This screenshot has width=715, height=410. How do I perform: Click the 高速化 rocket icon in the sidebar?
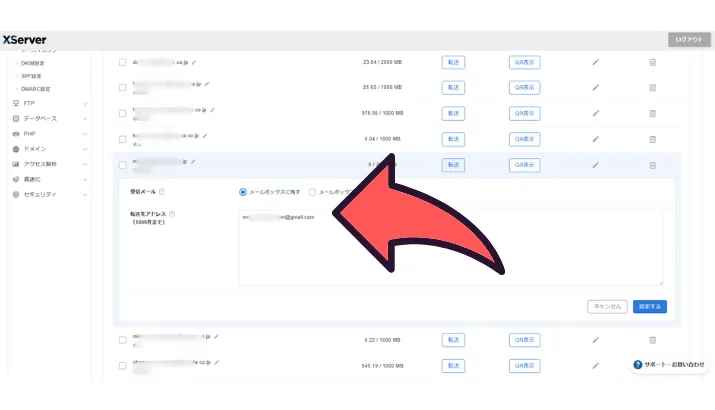tap(16, 179)
